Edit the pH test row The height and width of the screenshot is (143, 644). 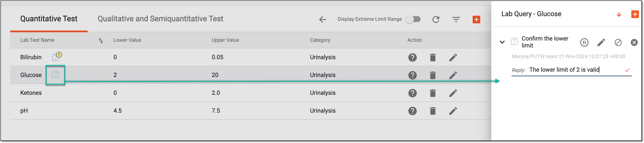coord(453,111)
